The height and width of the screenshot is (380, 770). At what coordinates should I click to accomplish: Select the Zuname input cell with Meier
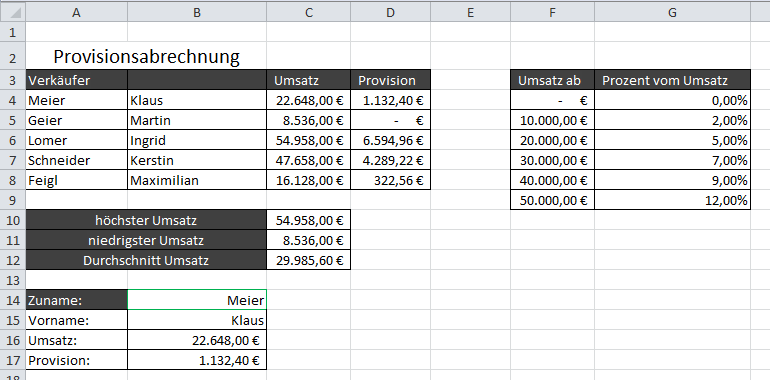tap(197, 300)
